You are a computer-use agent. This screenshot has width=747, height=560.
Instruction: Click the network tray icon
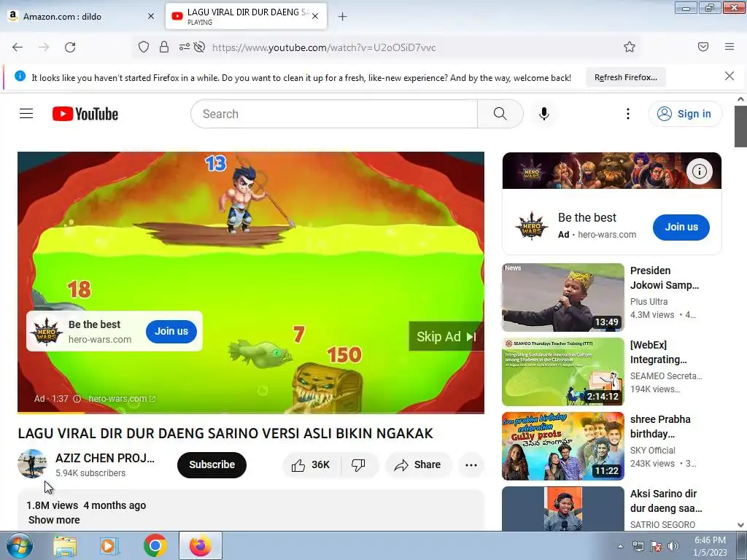(x=638, y=546)
